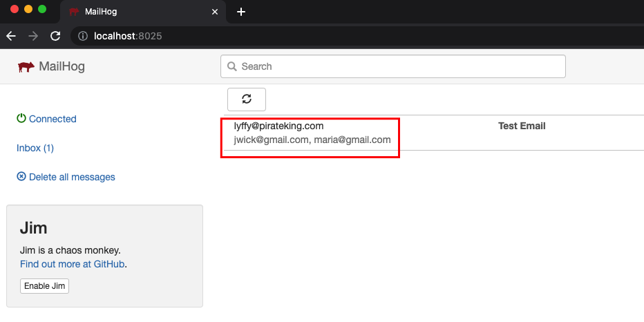Go back with browser back arrow
The image size is (644, 322).
coord(11,36)
